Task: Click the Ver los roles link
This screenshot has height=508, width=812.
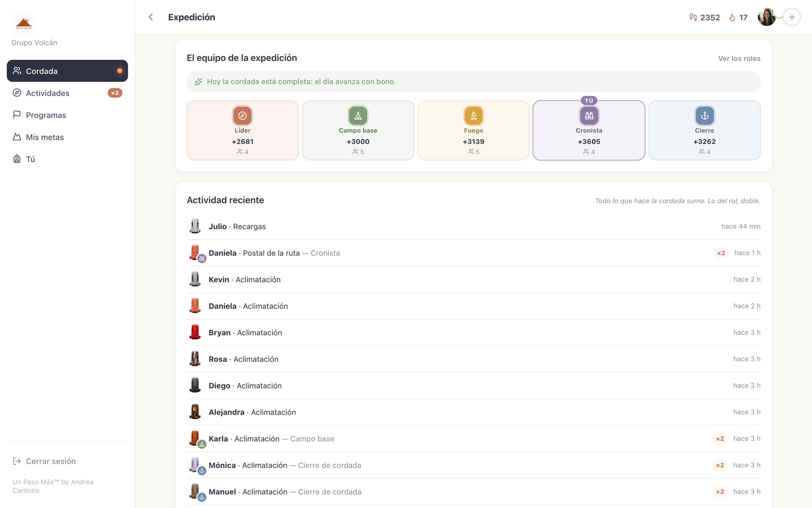Action: pyautogui.click(x=739, y=58)
